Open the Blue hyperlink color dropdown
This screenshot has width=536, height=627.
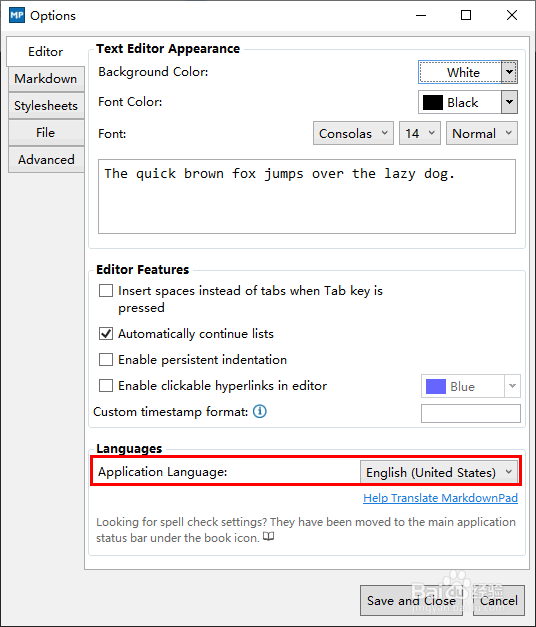coord(471,386)
